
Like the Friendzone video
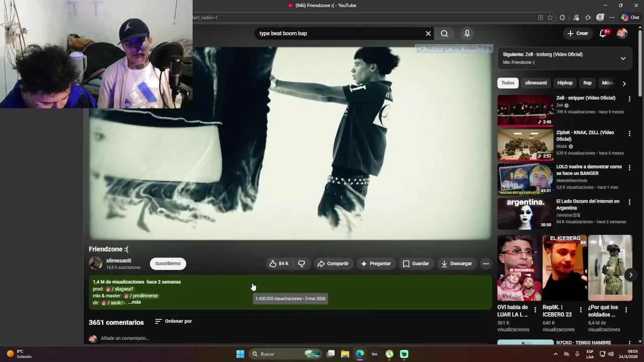(x=279, y=263)
